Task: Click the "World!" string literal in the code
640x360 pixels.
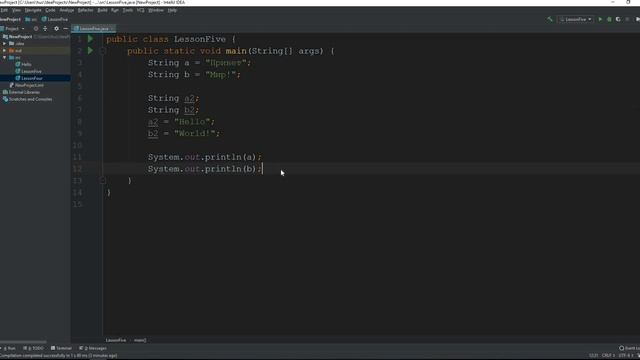Action: coord(194,133)
